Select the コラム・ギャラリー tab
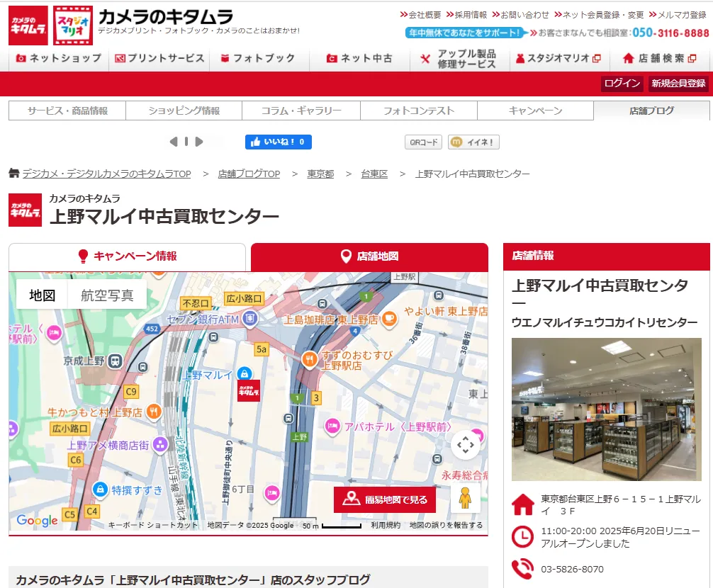The image size is (713, 588). (301, 111)
